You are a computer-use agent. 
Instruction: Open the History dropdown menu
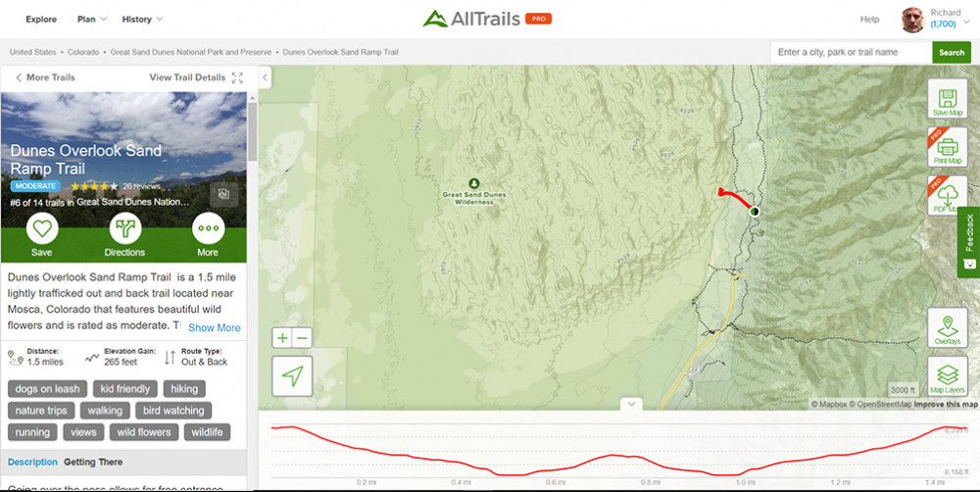tap(142, 20)
